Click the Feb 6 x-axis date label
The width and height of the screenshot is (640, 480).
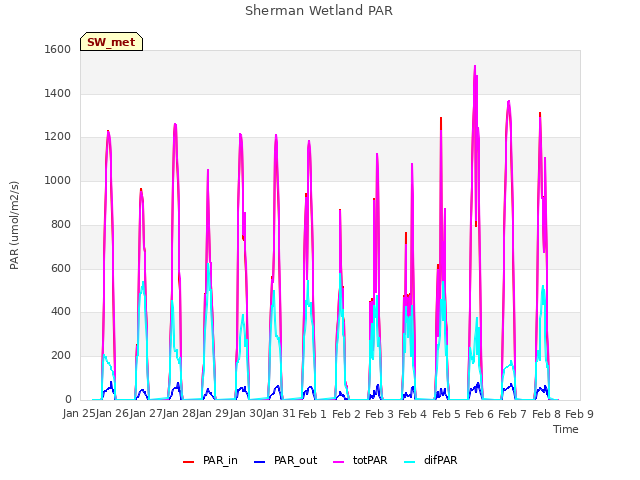(x=479, y=414)
